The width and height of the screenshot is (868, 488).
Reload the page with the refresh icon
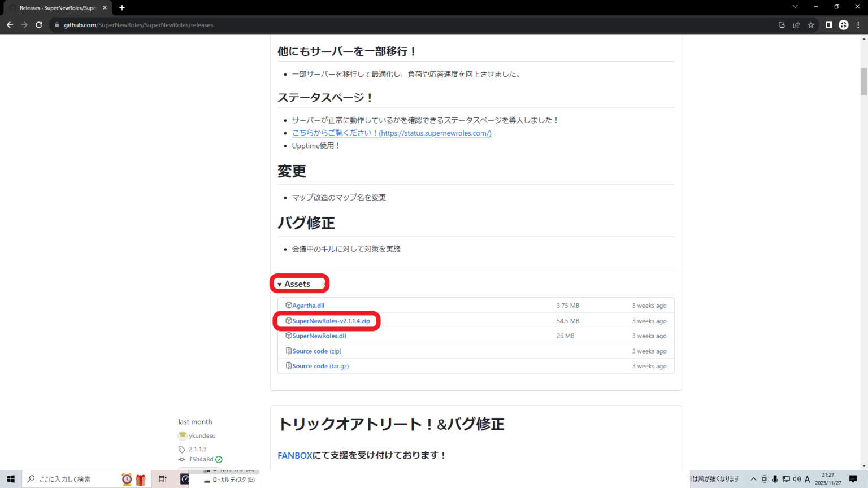tap(38, 25)
